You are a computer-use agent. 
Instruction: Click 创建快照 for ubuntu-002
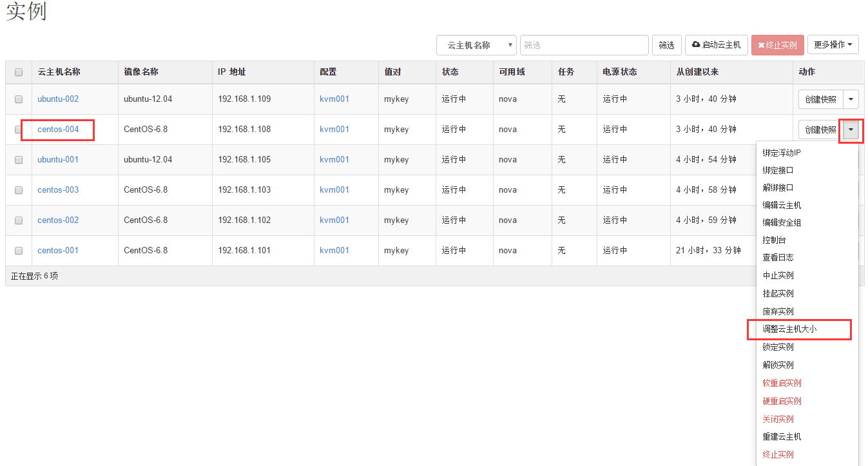[x=820, y=99]
